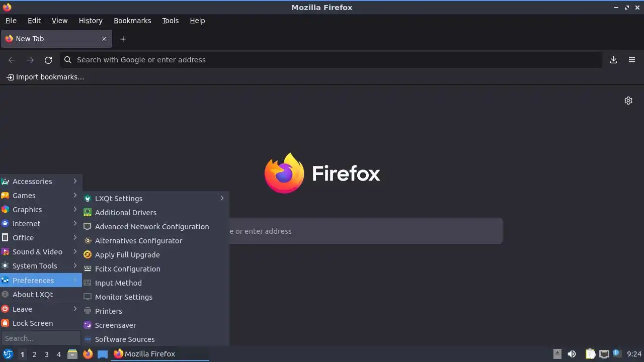
Task: Open the File menu
Action: tap(11, 21)
